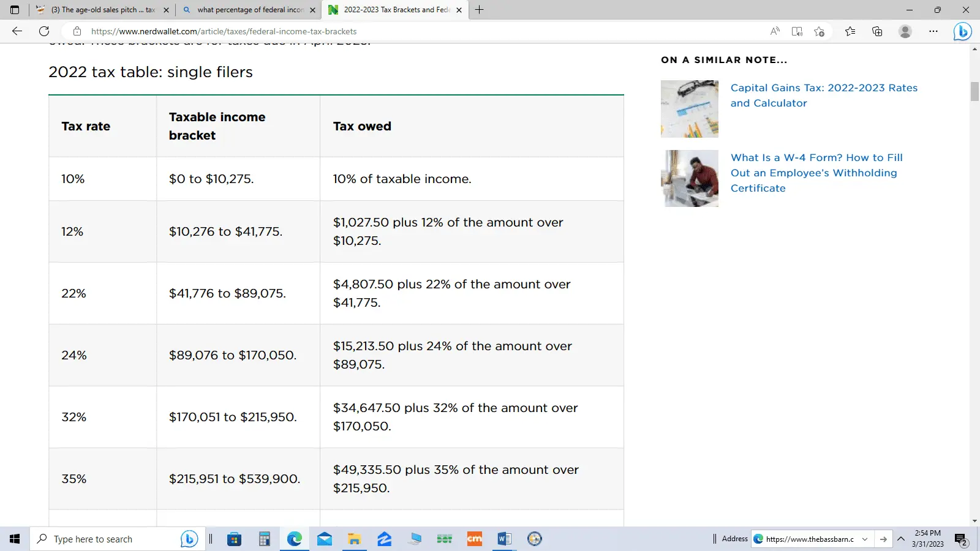Click the Microsoft Edge taskbar icon
Viewport: 980px width, 551px height.
tap(295, 539)
